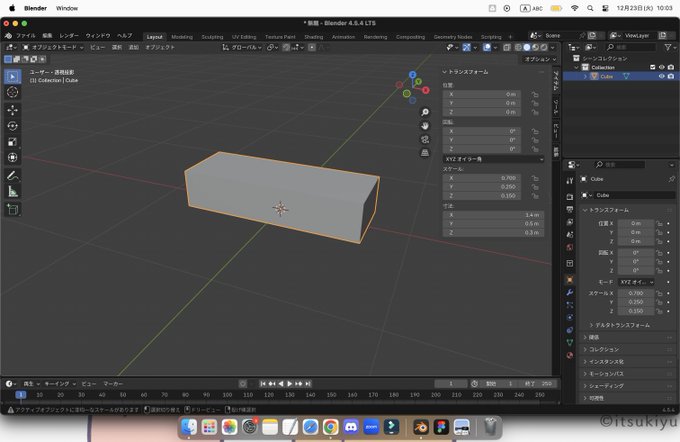Jump to the timeline end button
The image size is (680, 442).
[x=308, y=384]
